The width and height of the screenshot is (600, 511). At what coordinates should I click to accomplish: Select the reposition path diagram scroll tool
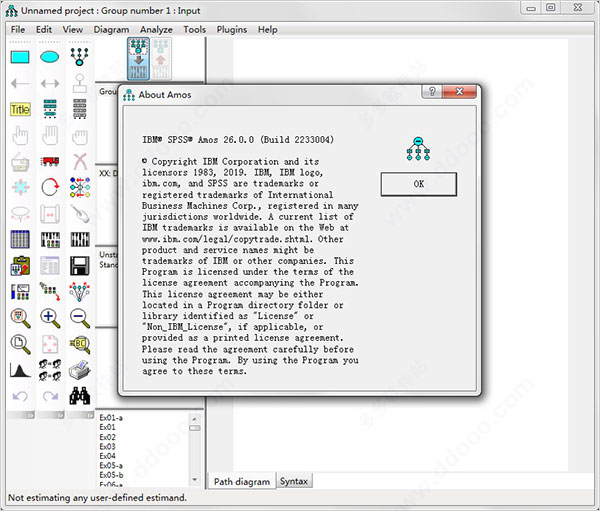[50, 214]
